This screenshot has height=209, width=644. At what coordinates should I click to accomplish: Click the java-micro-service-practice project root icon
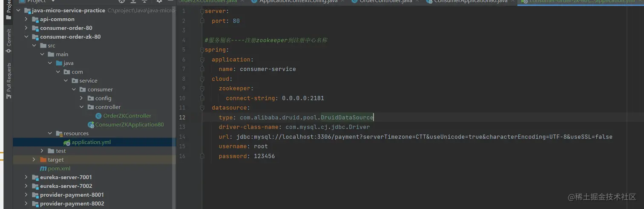28,10
